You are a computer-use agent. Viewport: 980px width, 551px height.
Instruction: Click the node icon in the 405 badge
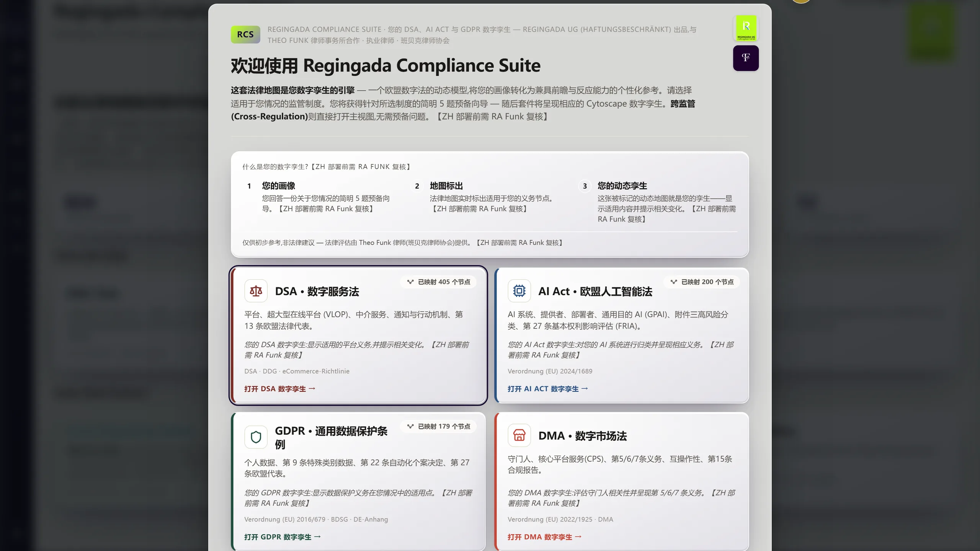[410, 282]
